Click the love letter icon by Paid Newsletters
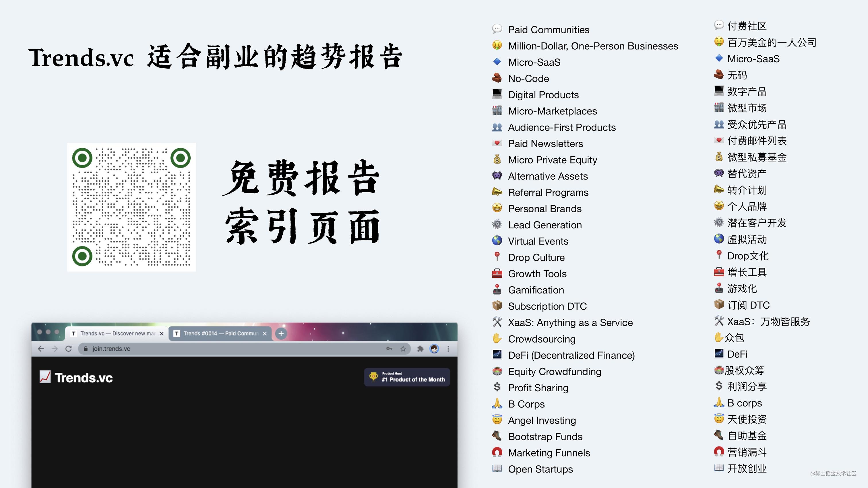The height and width of the screenshot is (488, 868). (x=497, y=143)
